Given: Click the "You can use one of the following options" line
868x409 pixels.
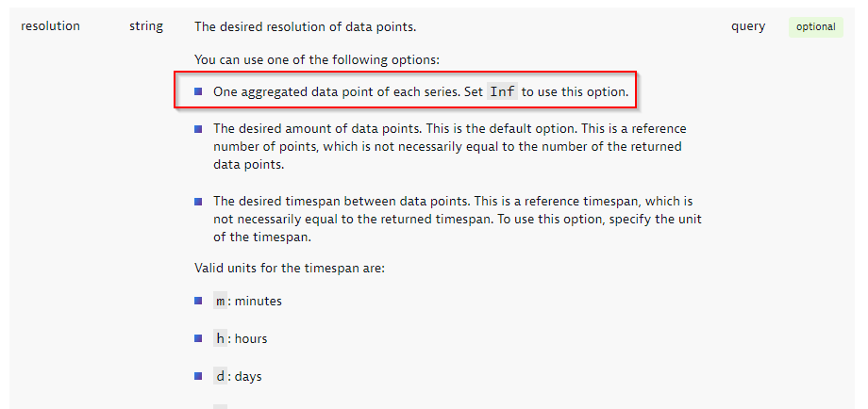Looking at the screenshot, I should click(x=316, y=59).
